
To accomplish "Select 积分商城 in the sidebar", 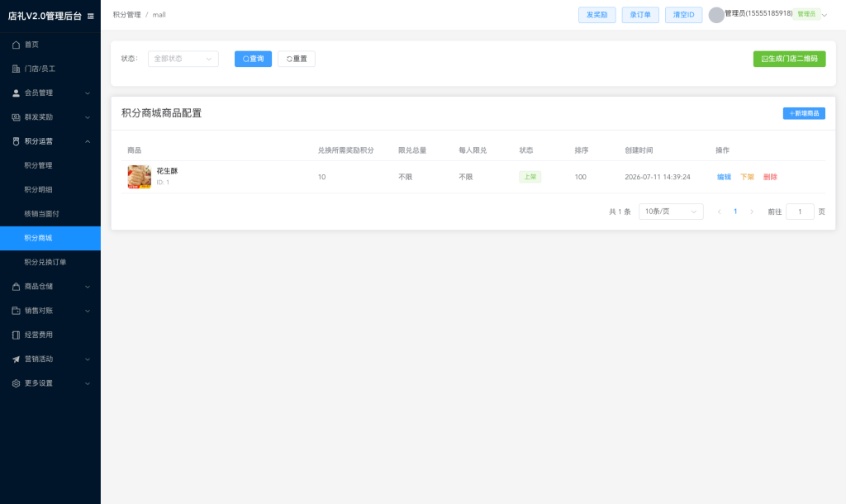I will [x=50, y=238].
